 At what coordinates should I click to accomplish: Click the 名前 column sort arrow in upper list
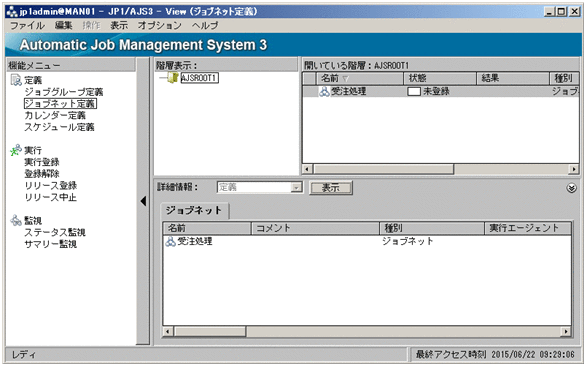[346, 79]
